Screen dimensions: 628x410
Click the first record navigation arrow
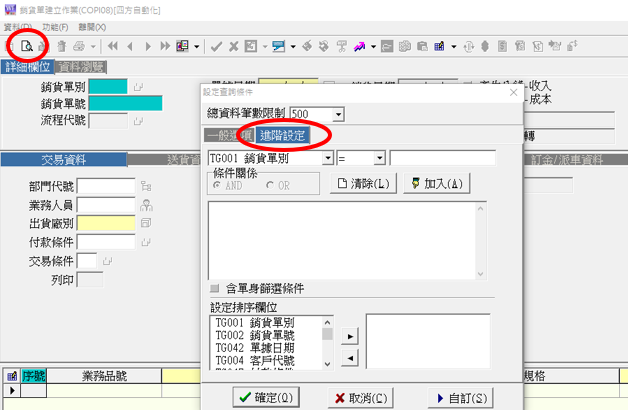(x=112, y=46)
